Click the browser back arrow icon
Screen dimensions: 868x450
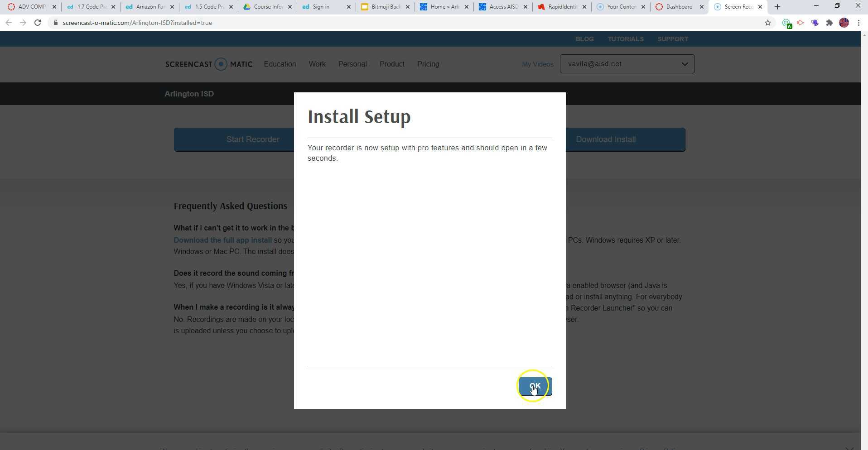coord(9,22)
